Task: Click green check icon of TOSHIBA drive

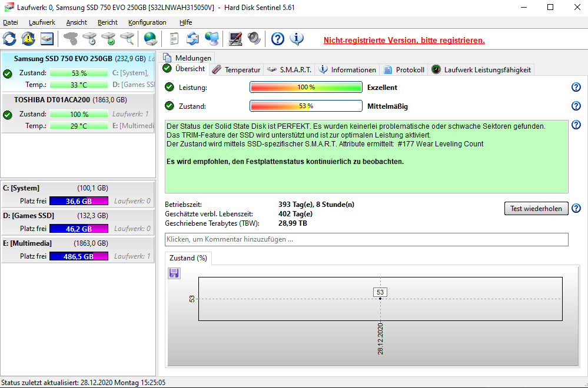Action: pyautogui.click(x=8, y=115)
